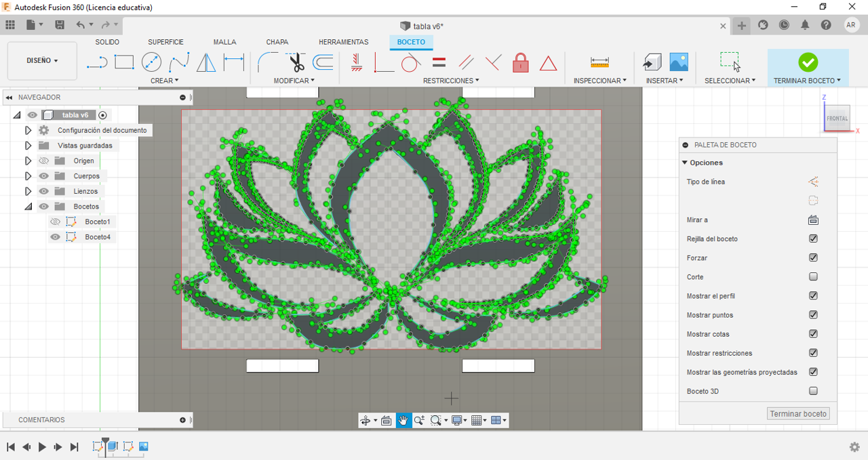Switch to HERRAMIENTAS tab
The height and width of the screenshot is (460, 868).
click(x=344, y=42)
